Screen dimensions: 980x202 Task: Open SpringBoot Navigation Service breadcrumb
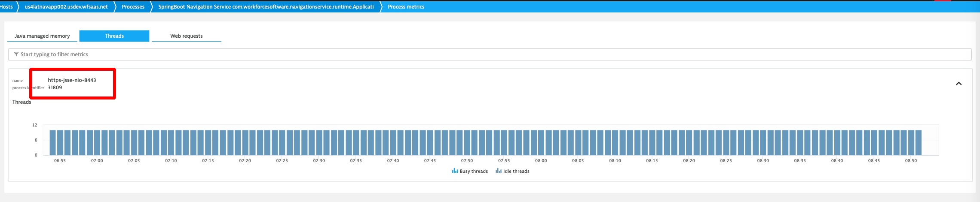click(x=266, y=7)
